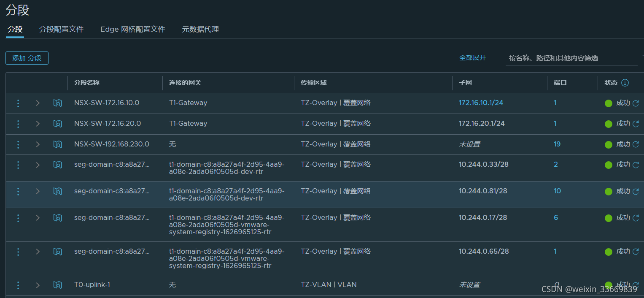Open actions menu for NSX-SW-172.16.10.0 row
The image size is (644, 298).
[18, 103]
